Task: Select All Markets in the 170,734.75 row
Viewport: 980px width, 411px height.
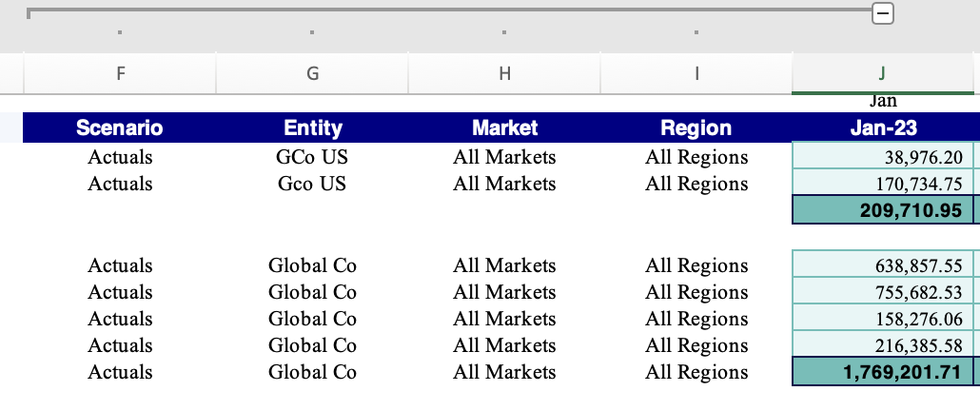Action: coord(504,183)
